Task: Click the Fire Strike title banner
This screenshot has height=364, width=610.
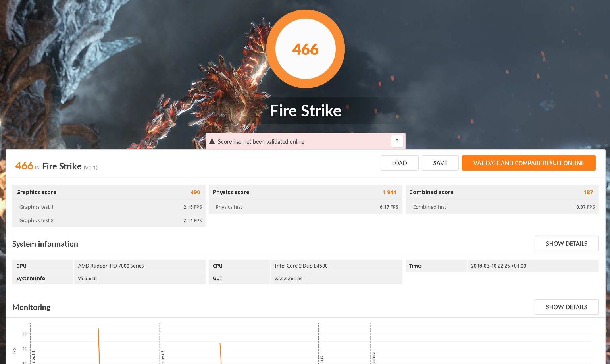Action: point(305,111)
